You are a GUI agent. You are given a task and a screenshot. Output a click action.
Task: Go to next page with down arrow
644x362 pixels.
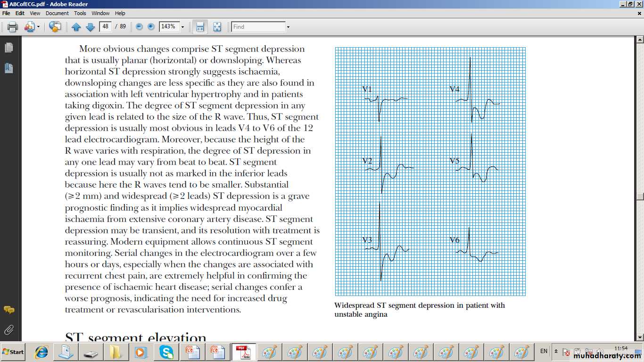click(90, 27)
